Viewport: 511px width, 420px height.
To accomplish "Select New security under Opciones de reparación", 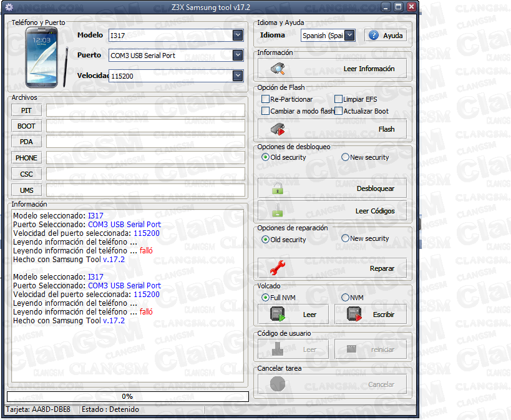I will coord(345,238).
